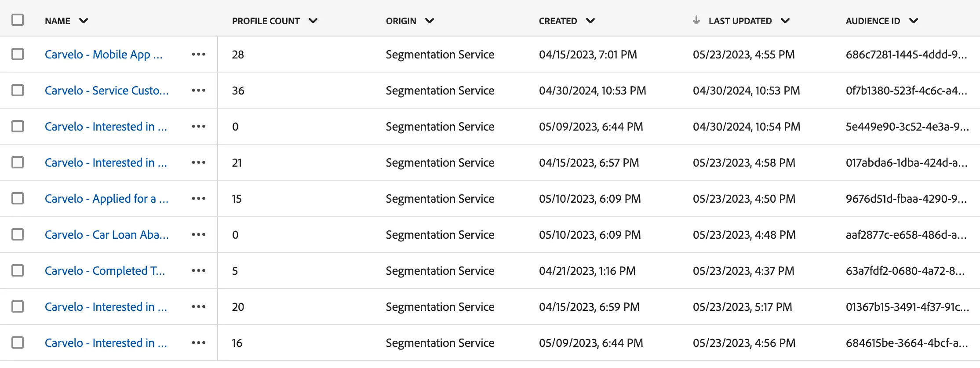Open the Carvelo - Service Custo... audience link
Viewport: 980px width, 368px height.
pos(107,91)
